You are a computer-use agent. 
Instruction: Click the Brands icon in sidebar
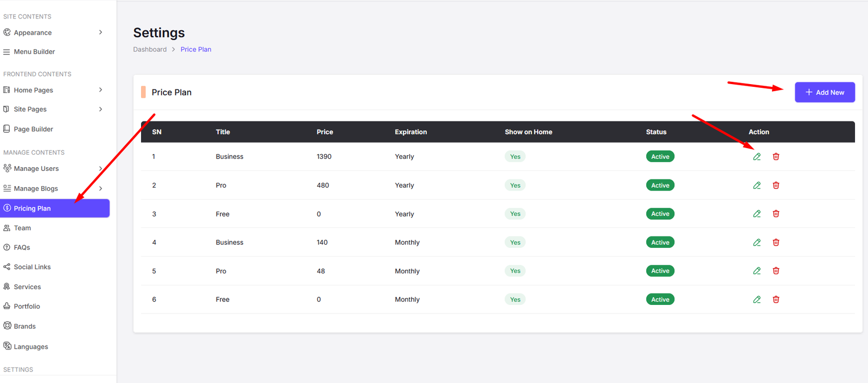click(x=7, y=326)
